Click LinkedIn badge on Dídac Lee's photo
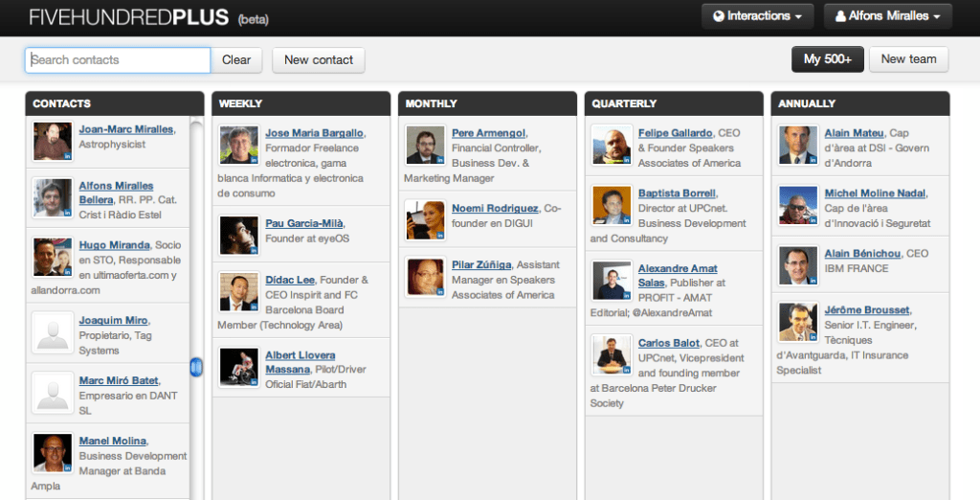 pos(252,306)
